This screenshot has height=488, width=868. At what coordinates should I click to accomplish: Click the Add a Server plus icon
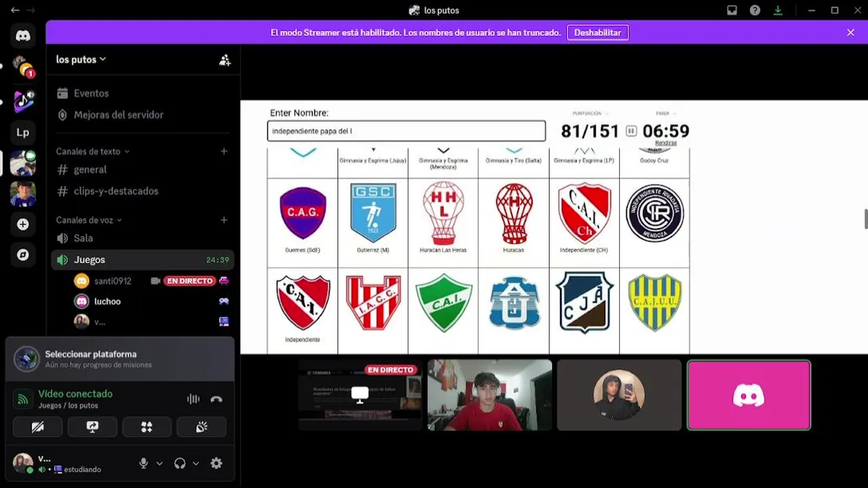point(23,224)
